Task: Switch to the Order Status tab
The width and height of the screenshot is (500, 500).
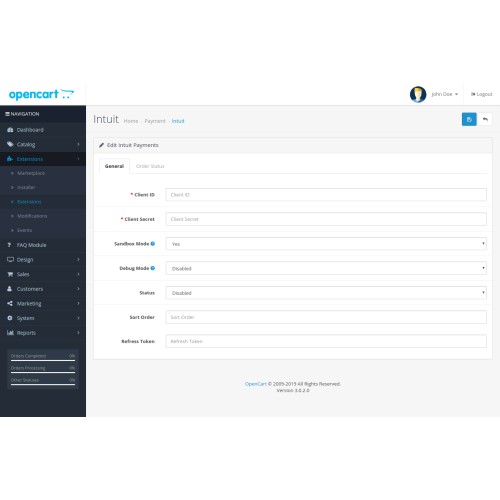Action: pos(150,166)
